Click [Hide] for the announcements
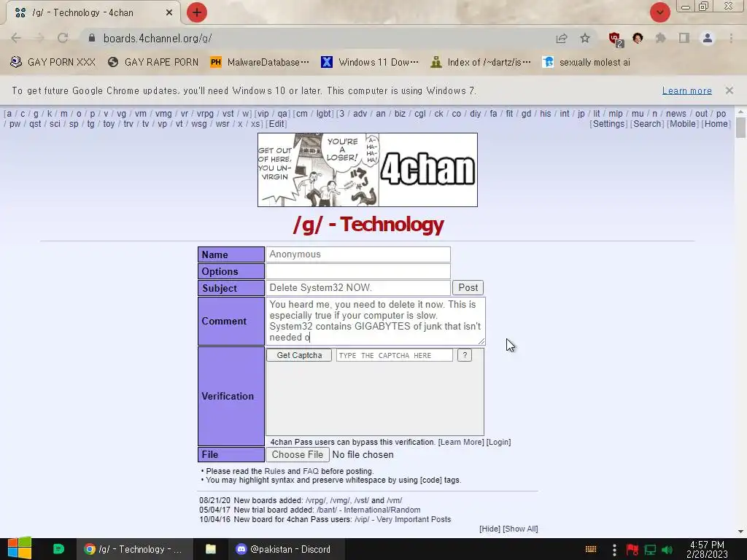747x560 pixels. coord(489,529)
